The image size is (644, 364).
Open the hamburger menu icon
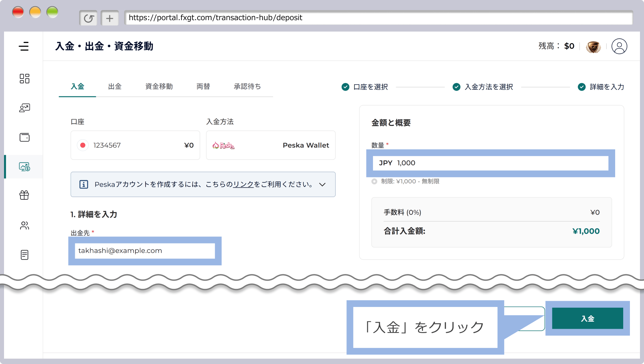(24, 46)
